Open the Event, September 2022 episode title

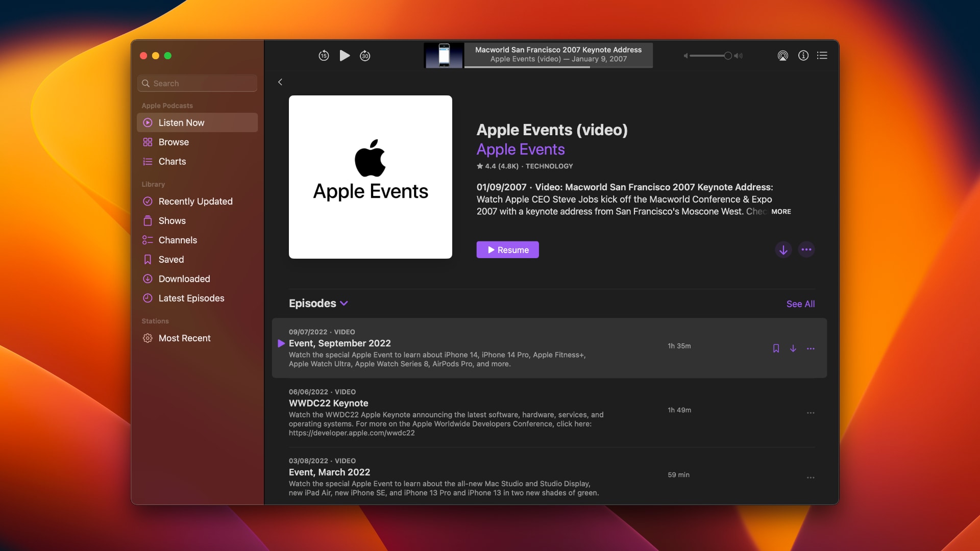(x=340, y=343)
